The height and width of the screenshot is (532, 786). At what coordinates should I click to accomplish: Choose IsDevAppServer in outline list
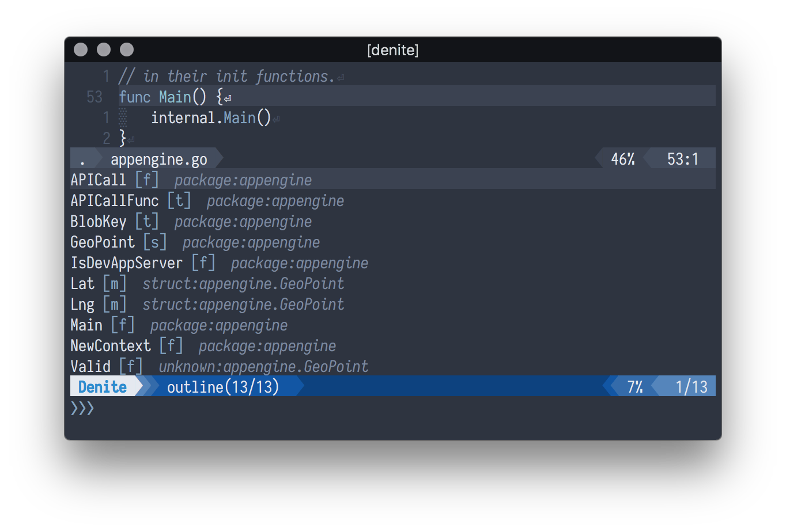pyautogui.click(x=126, y=263)
